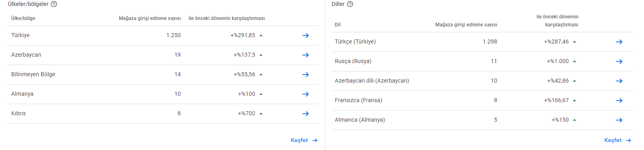
Task: Open Almanya row arrow for details
Action: click(x=306, y=94)
